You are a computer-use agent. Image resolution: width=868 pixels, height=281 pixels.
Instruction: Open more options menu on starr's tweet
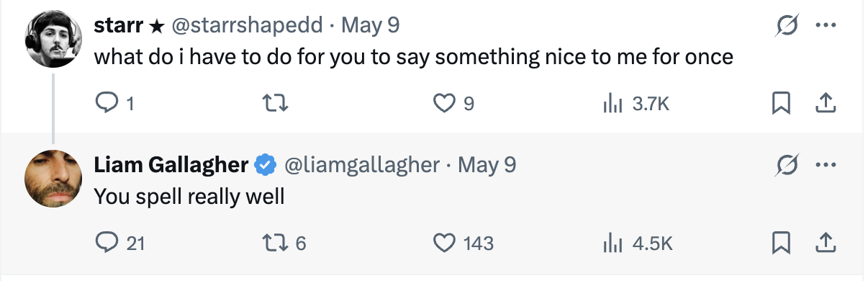coord(825,27)
